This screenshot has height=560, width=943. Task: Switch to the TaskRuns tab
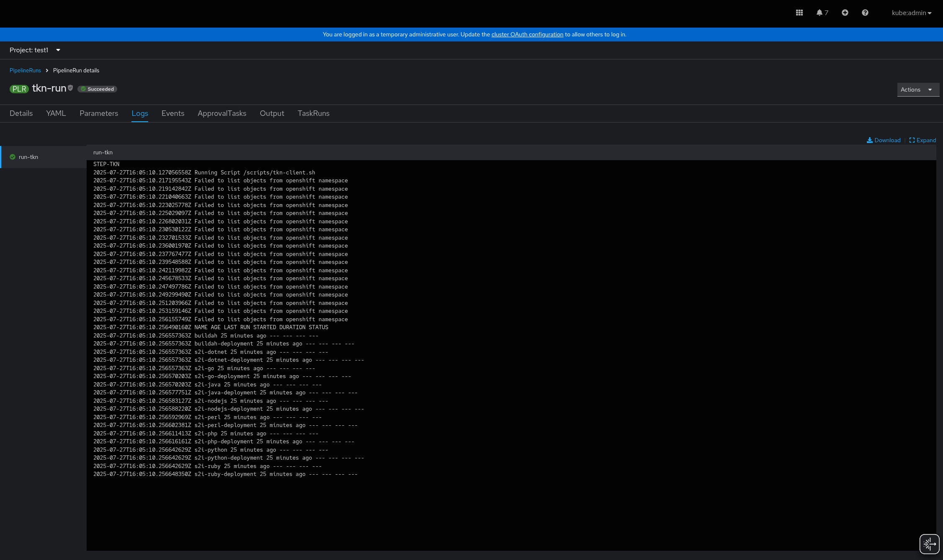pos(313,113)
